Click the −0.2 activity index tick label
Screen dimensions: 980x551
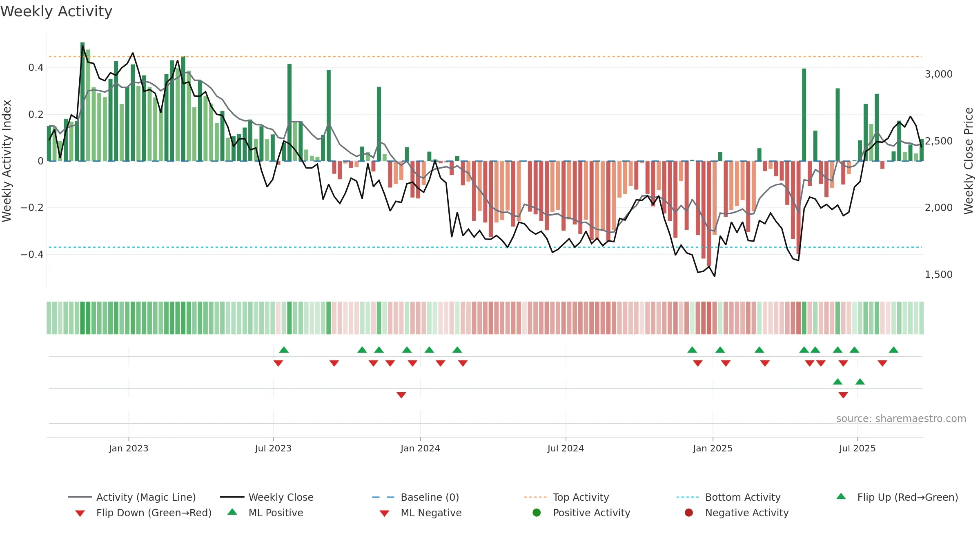tap(32, 207)
